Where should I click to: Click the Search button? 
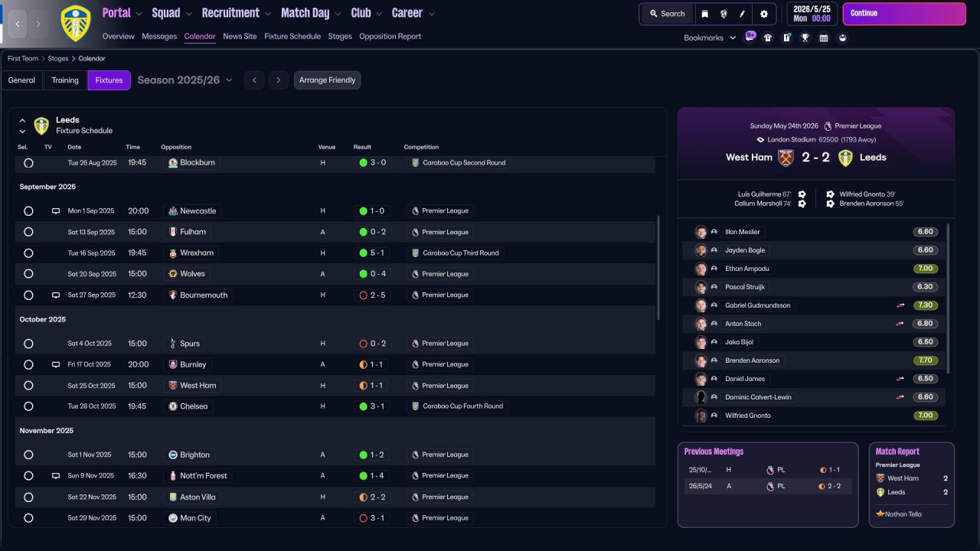pos(667,14)
